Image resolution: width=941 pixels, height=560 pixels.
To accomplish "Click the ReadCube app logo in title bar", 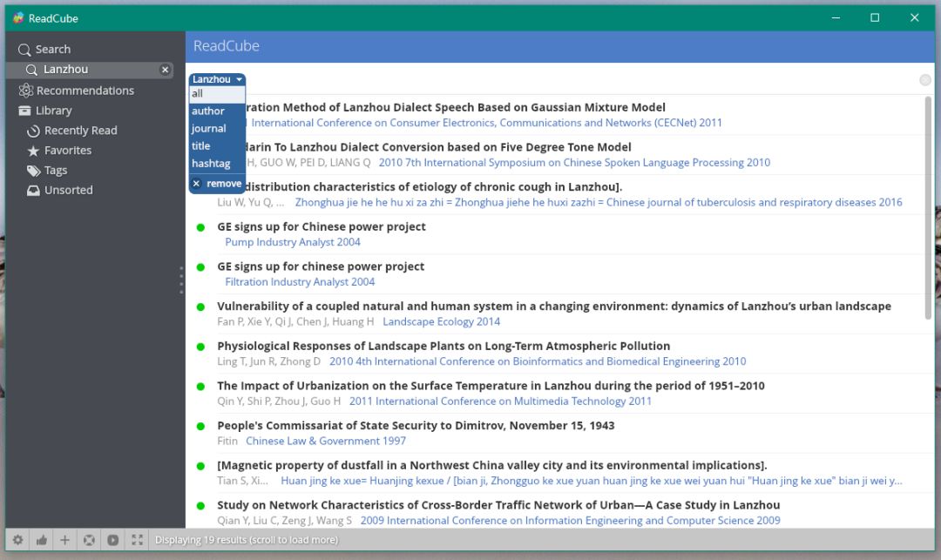I will tap(18, 18).
